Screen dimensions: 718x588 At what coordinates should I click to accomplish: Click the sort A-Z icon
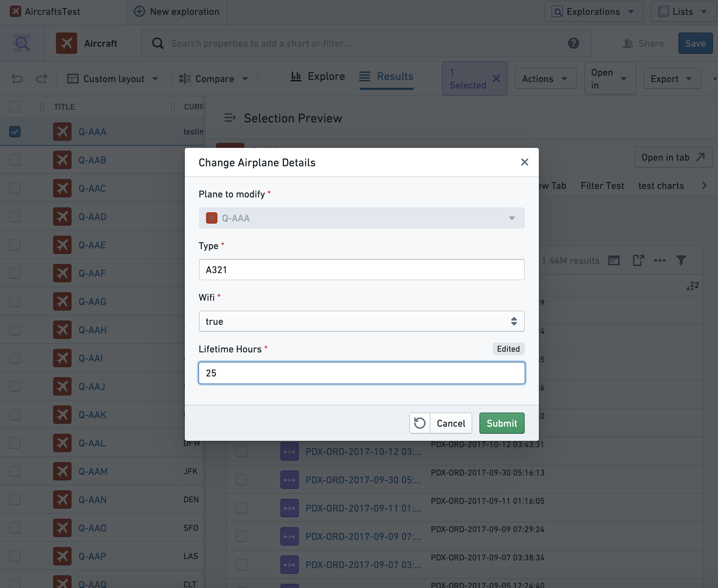point(693,286)
